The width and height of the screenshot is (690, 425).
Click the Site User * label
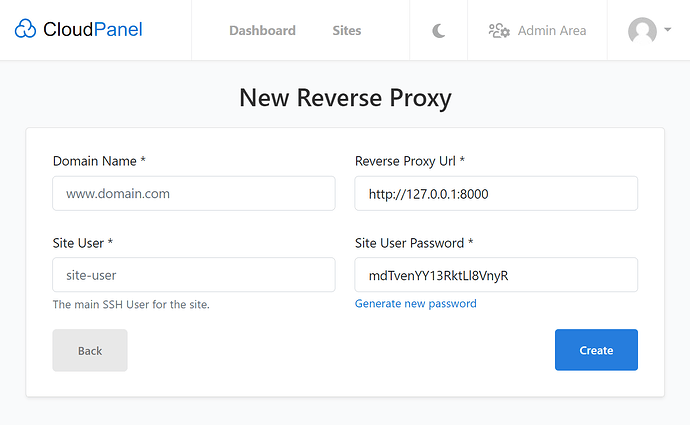point(83,243)
